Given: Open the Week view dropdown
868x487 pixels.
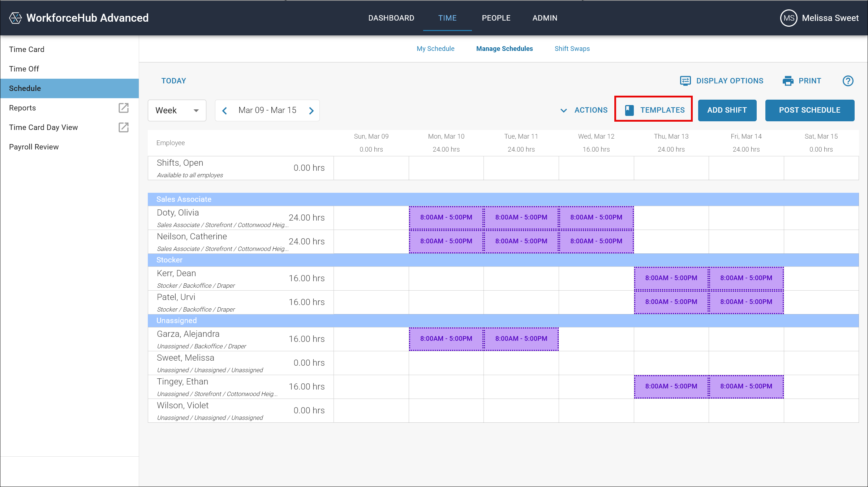Looking at the screenshot, I should [x=177, y=110].
